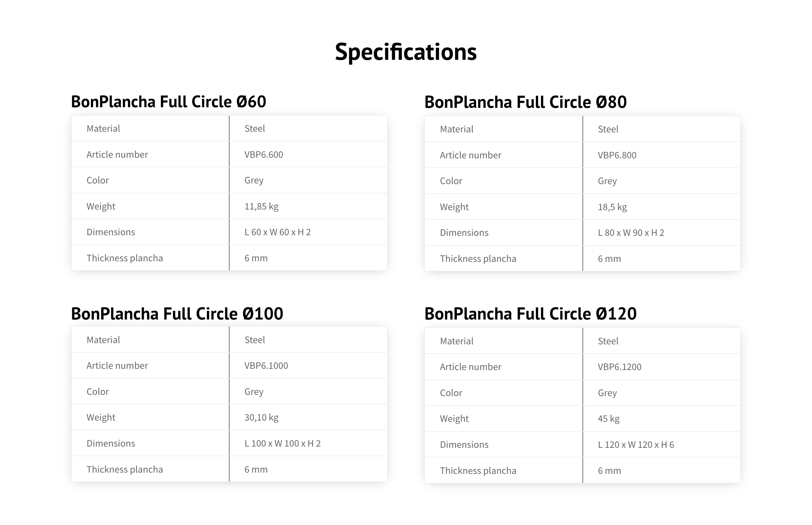The height and width of the screenshot is (525, 812).
Task: Click the 18,5 kg weight value
Action: tap(612, 207)
